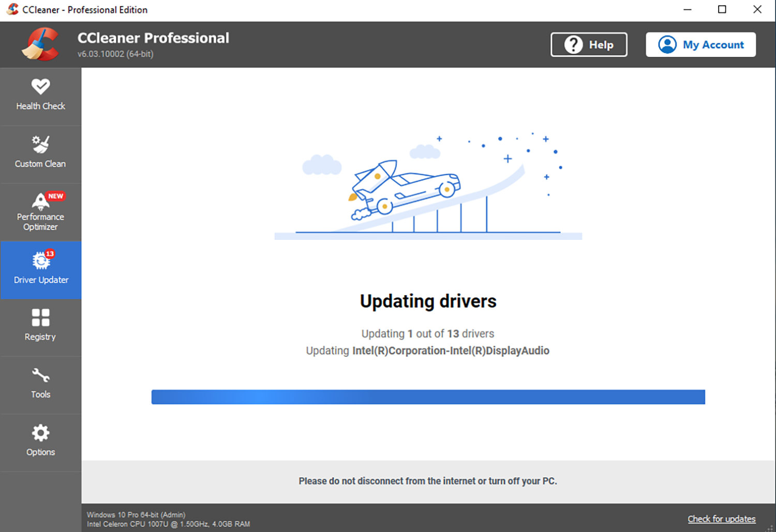776x532 pixels.
Task: Open the Registry section
Action: coord(40,327)
